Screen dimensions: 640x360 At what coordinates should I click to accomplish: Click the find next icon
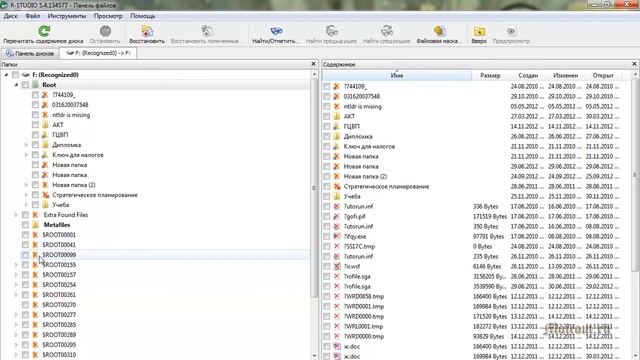pyautogui.click(x=387, y=31)
